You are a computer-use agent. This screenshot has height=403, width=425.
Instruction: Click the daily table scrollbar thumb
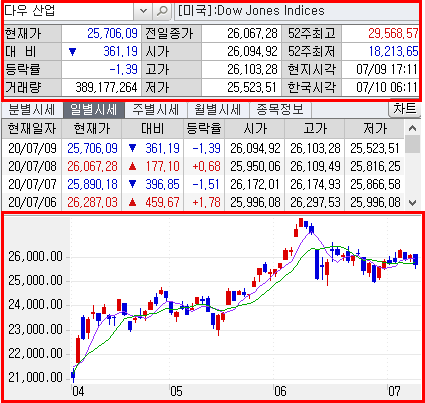click(413, 144)
